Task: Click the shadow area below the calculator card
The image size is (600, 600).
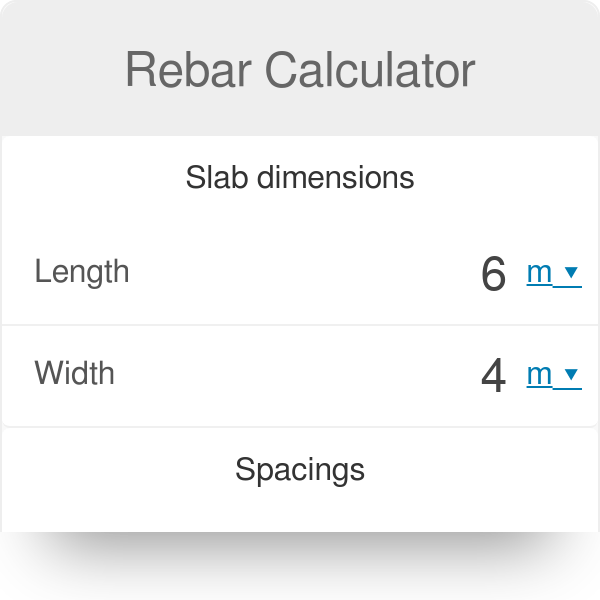Action: 300,562
